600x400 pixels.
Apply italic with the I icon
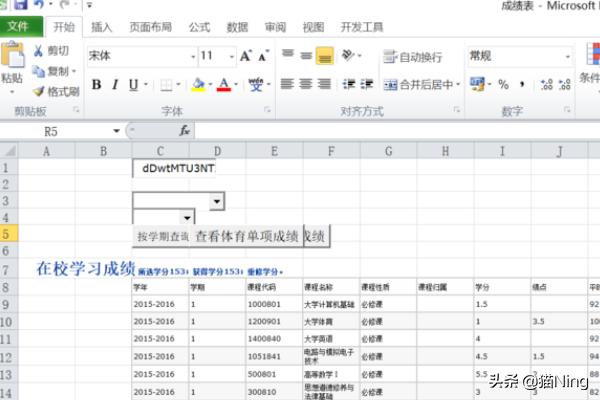116,85
